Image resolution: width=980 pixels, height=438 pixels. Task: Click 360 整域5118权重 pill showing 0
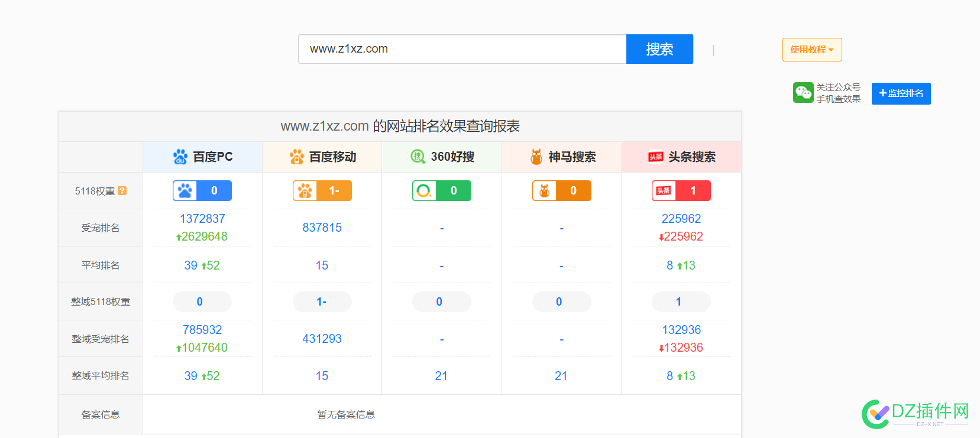point(442,301)
